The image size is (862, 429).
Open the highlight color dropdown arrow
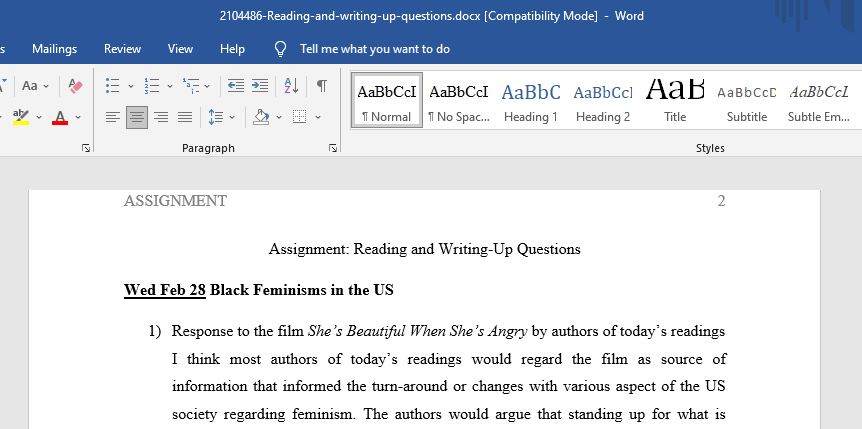point(39,117)
